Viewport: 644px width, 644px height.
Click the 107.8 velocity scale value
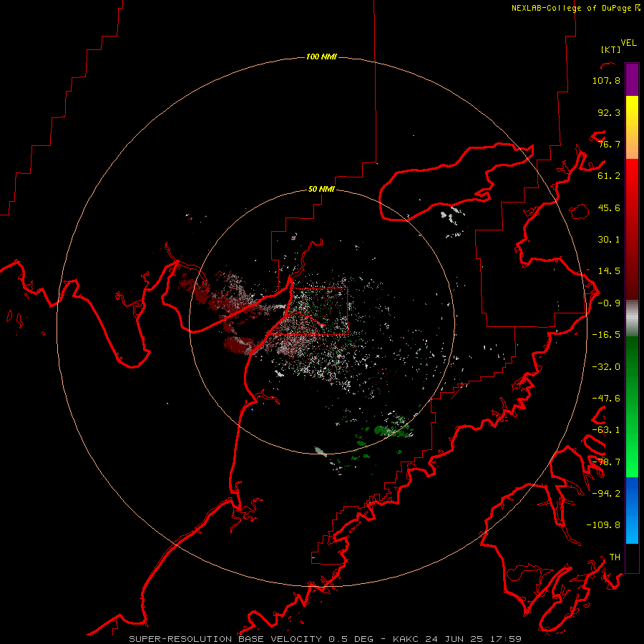[606, 80]
